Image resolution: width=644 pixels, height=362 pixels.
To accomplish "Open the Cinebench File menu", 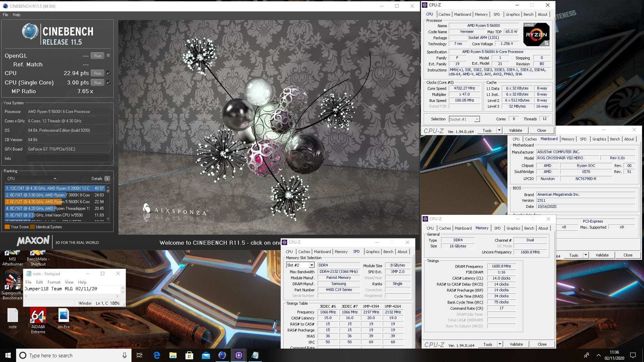I will (x=5, y=15).
